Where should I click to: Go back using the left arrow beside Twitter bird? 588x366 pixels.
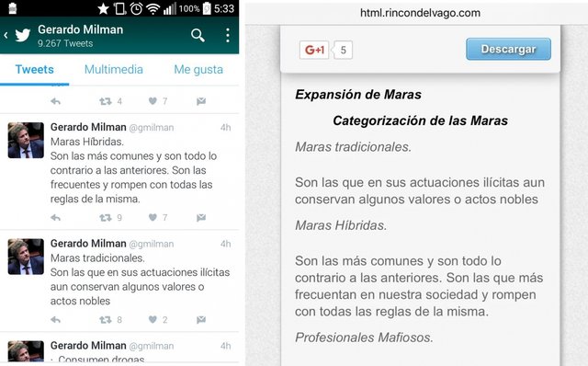(6, 35)
